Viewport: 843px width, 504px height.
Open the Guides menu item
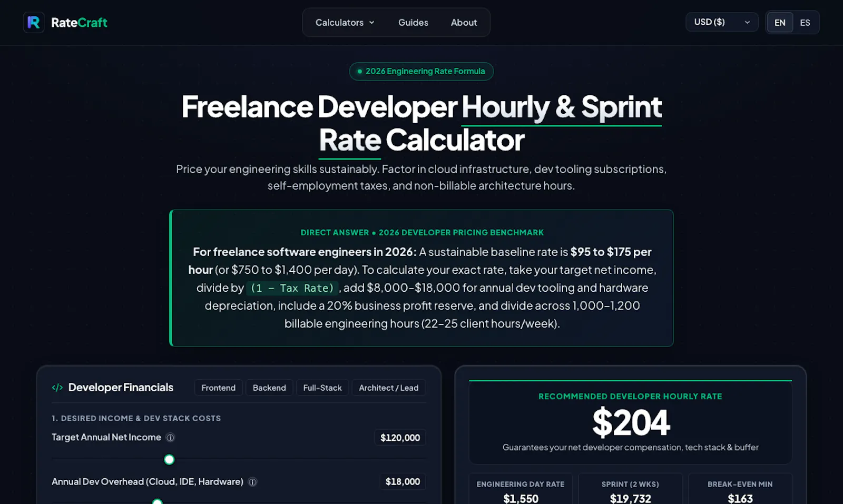tap(413, 23)
